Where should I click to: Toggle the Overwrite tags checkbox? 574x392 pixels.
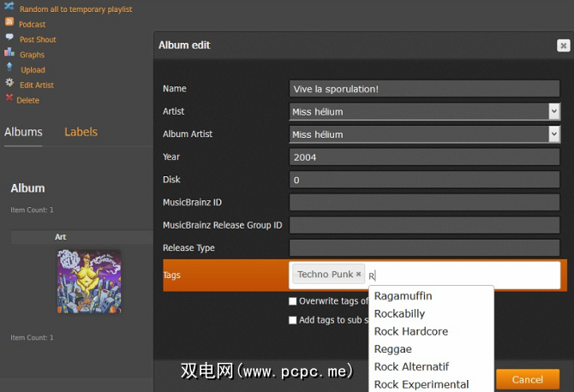[x=292, y=301]
